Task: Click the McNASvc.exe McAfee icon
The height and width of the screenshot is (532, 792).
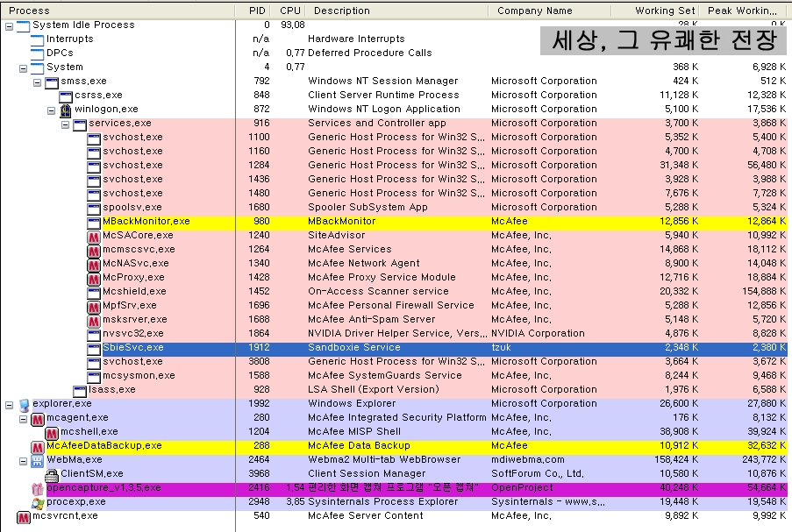Action: (x=94, y=265)
